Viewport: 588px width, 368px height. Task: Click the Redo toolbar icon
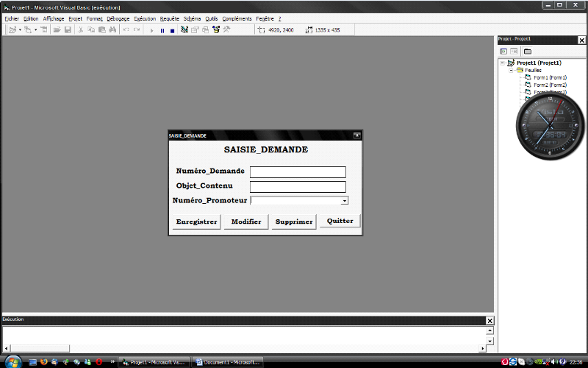point(137,29)
